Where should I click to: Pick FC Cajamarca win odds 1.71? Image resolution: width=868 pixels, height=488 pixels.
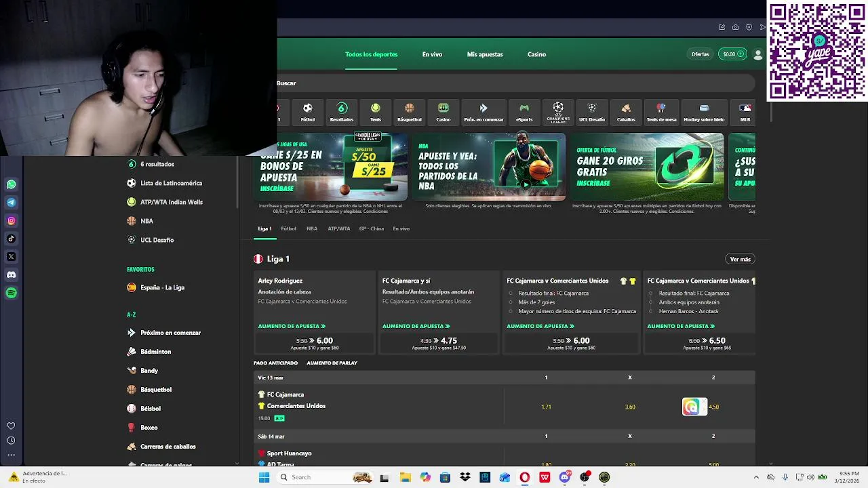(546, 407)
